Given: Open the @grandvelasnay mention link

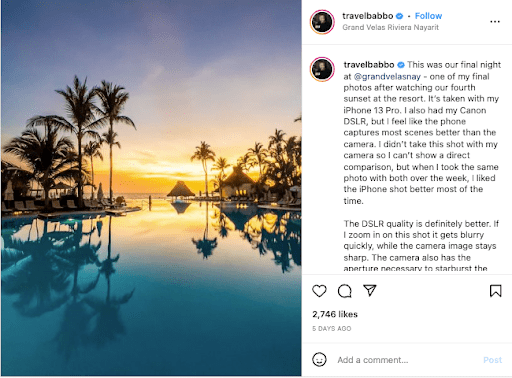Looking at the screenshot, I should 387,77.
